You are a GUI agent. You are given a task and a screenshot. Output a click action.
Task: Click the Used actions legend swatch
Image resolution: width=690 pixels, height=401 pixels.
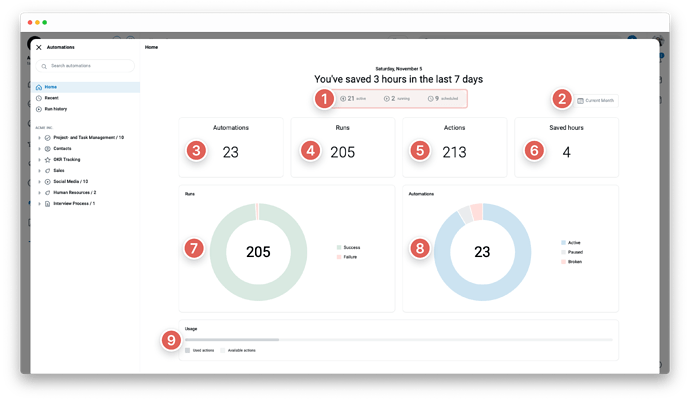point(187,350)
